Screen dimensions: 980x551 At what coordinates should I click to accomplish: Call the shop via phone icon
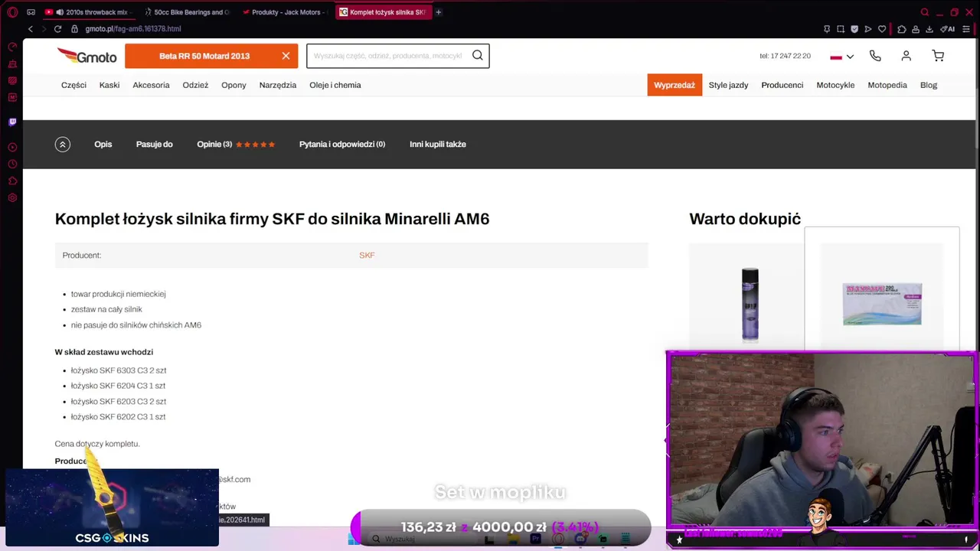[x=875, y=56]
